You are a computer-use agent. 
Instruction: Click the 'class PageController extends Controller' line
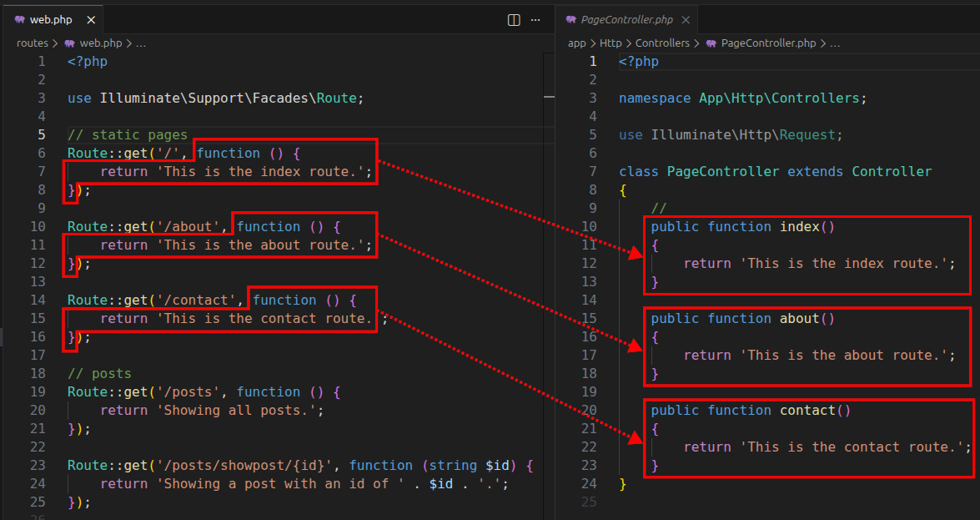[776, 171]
